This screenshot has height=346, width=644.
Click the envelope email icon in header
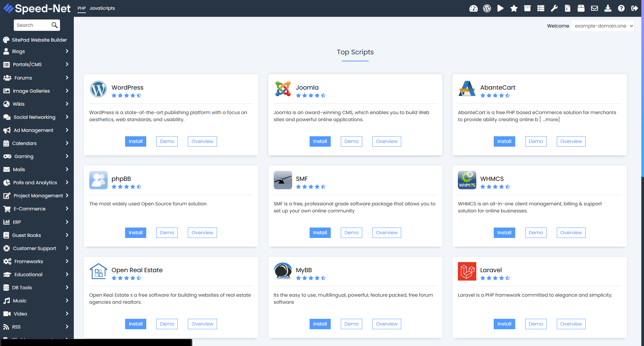coord(594,8)
